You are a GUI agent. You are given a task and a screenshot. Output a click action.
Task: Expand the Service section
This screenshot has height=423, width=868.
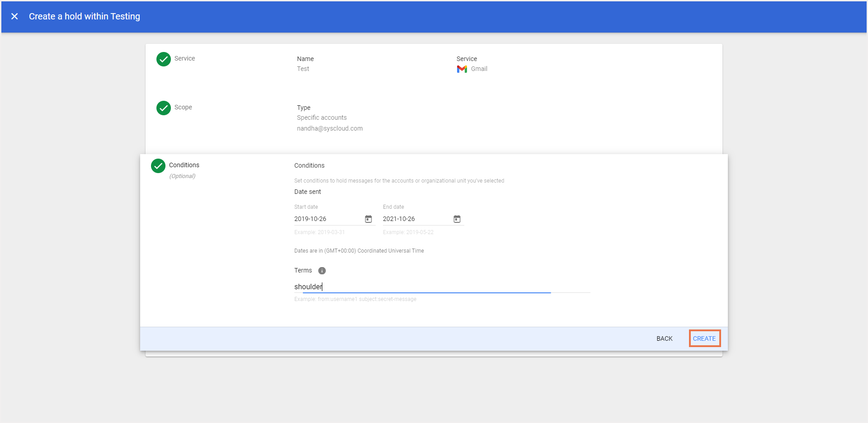[x=184, y=58]
